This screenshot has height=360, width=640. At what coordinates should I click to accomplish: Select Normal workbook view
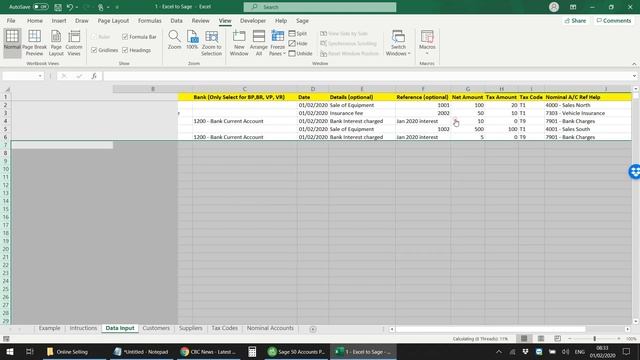pyautogui.click(x=12, y=42)
